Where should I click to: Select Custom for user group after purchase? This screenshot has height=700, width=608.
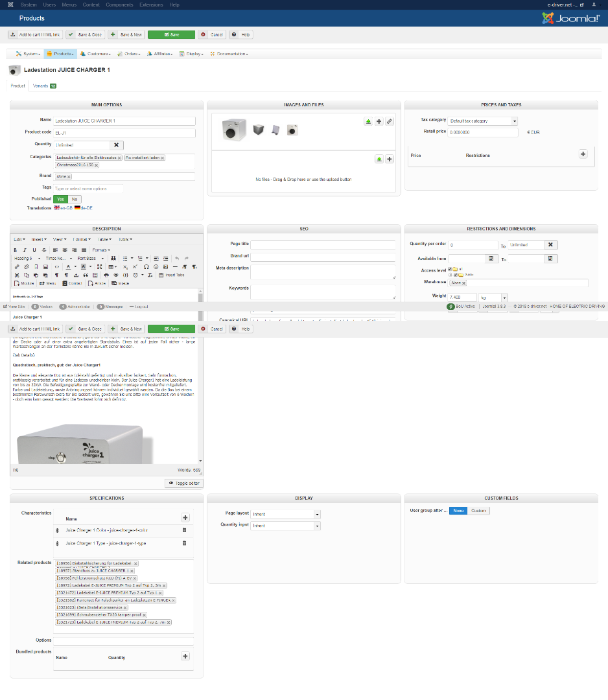tap(478, 511)
